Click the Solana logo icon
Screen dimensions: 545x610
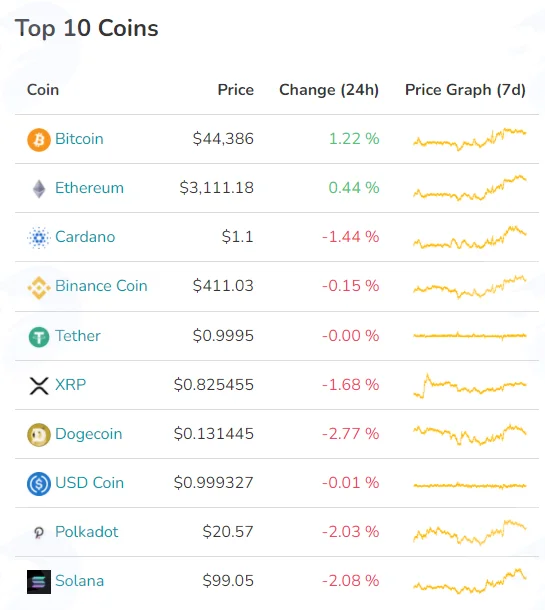click(39, 582)
